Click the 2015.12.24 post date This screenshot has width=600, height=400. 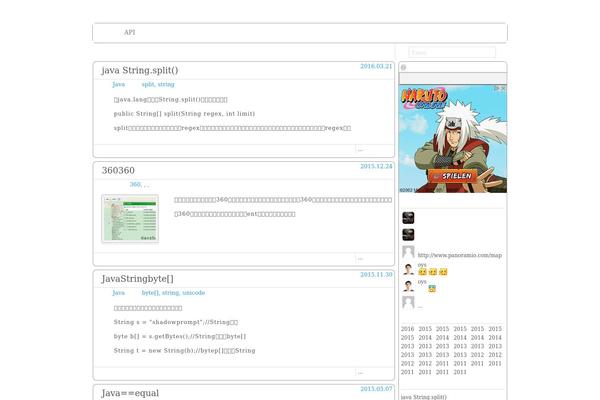click(376, 167)
